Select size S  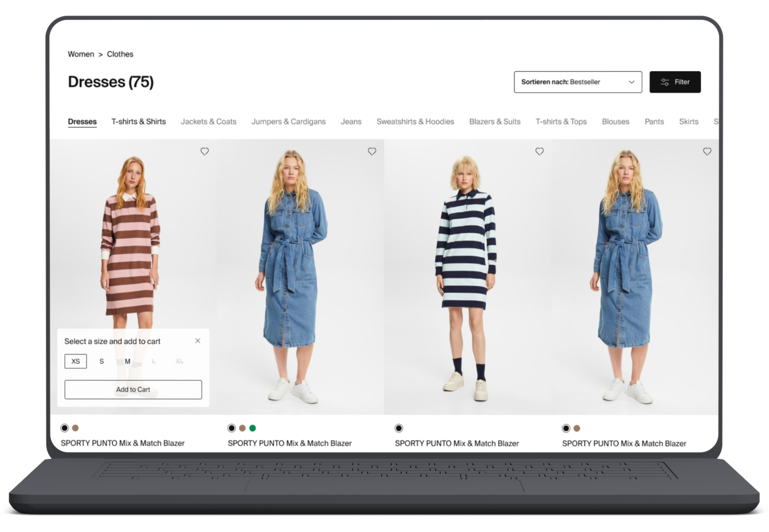[102, 361]
